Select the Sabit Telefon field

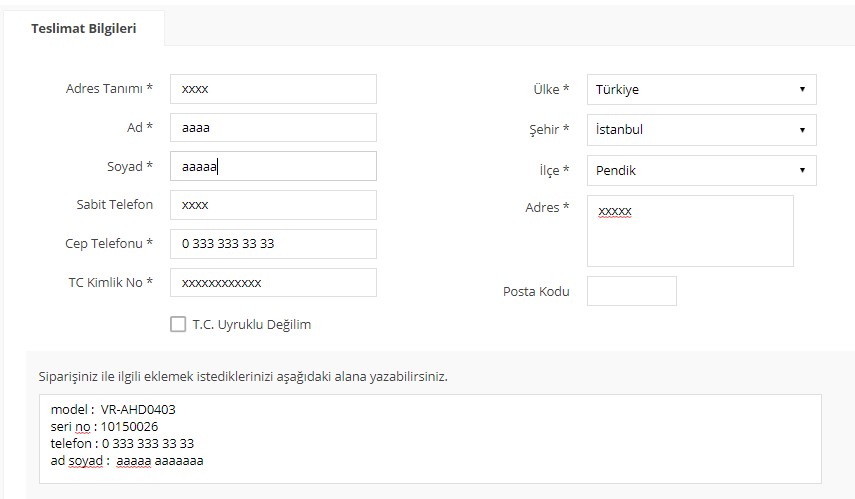273,204
